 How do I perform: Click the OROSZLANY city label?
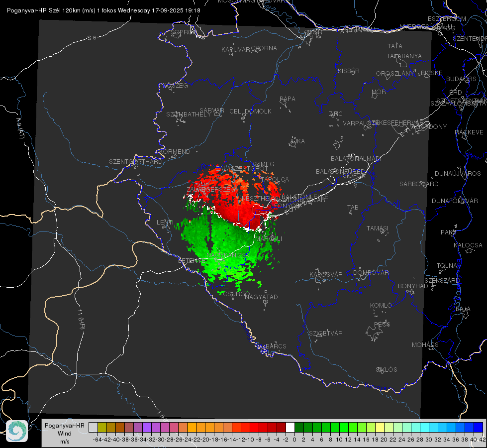tap(395, 73)
